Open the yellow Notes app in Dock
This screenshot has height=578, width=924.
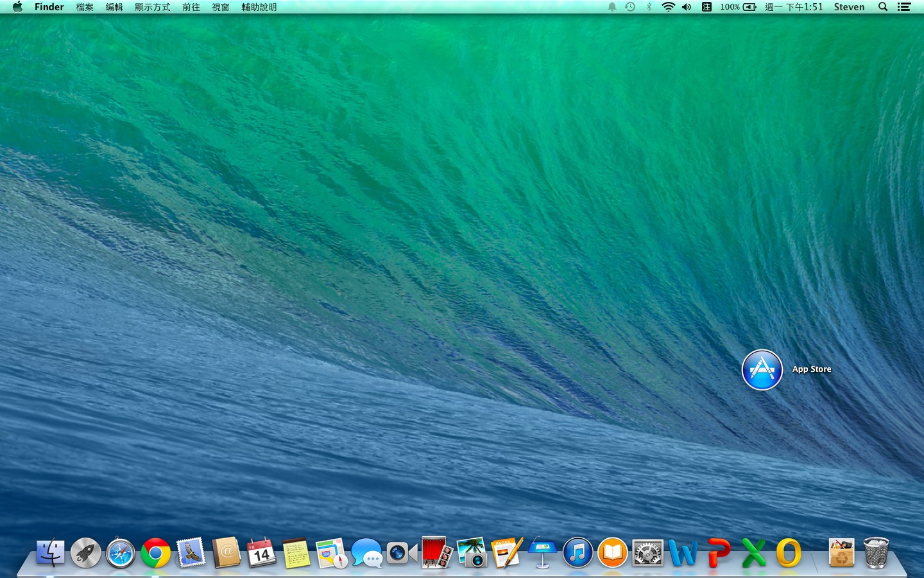tap(296, 552)
